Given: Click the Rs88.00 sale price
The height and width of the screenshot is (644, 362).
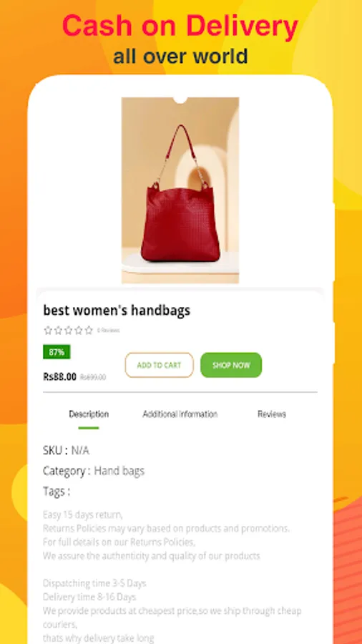Looking at the screenshot, I should [59, 376].
